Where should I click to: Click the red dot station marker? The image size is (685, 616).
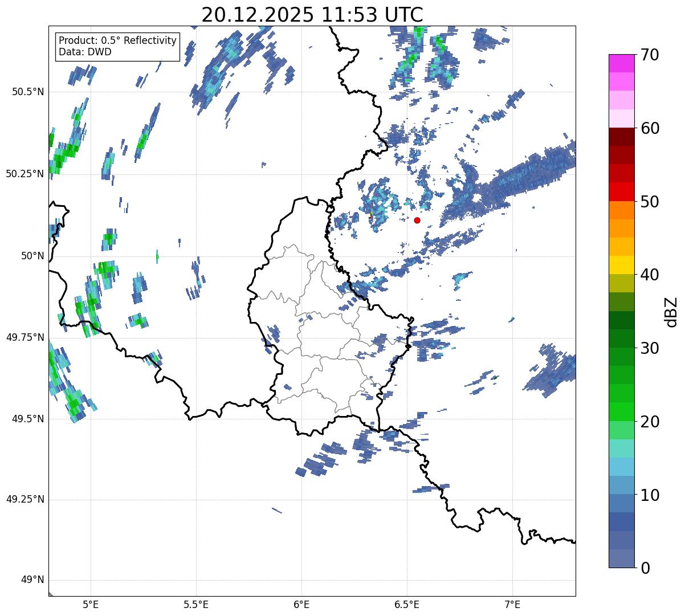point(417,220)
